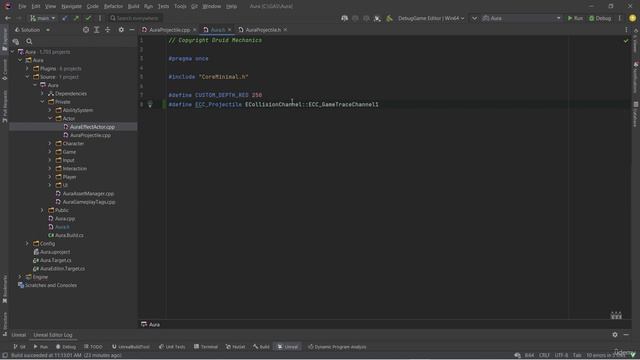Open the Tools menu
640x360 pixels.
pyautogui.click(x=180, y=7)
